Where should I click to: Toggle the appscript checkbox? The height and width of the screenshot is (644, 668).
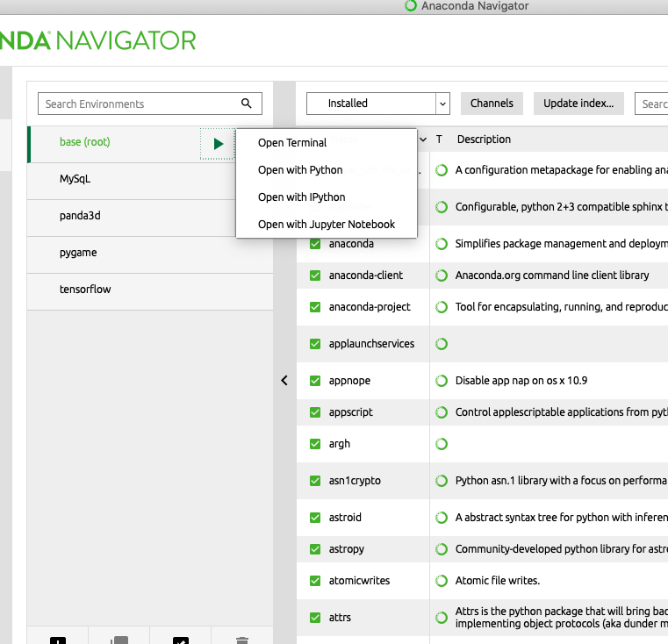pos(315,412)
